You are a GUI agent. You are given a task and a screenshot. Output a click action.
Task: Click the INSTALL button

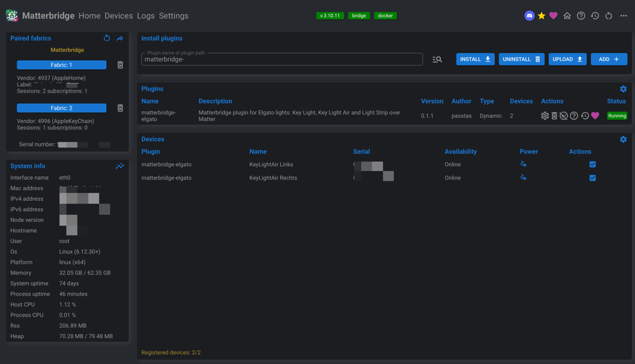(x=475, y=59)
